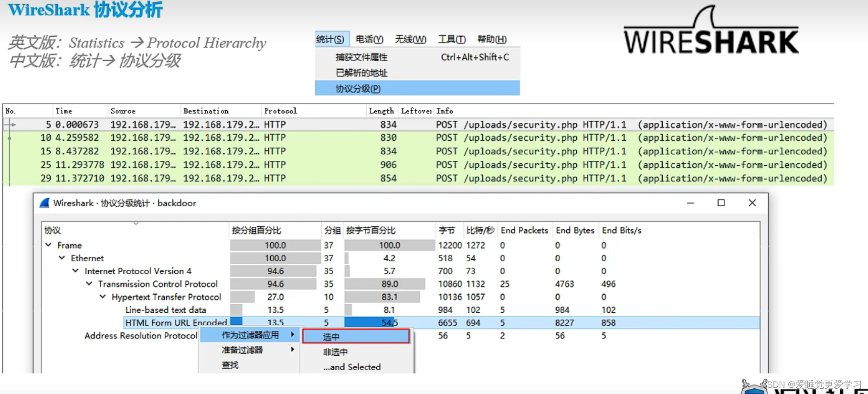Click the 83.1 HTTP byte percentage bar

click(x=390, y=297)
